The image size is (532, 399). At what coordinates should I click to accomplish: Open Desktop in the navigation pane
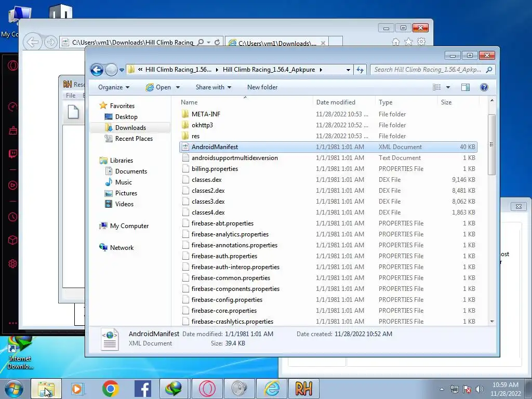[x=126, y=117]
